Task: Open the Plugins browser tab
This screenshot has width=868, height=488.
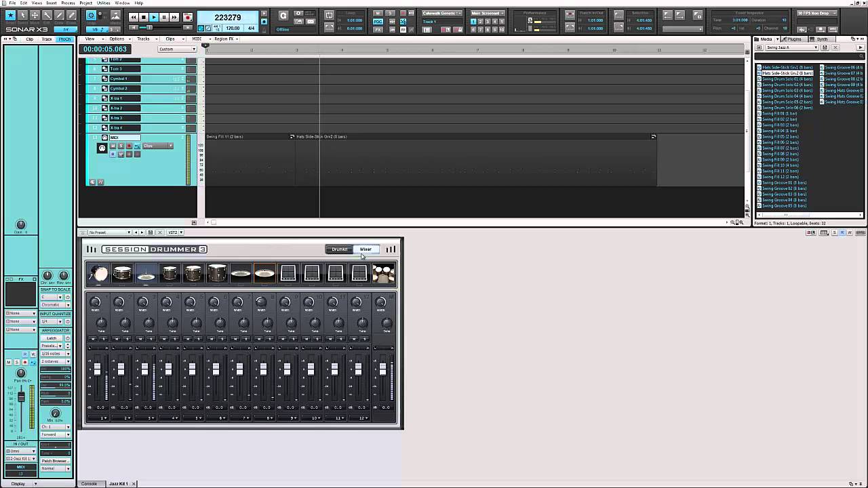Action: point(795,39)
